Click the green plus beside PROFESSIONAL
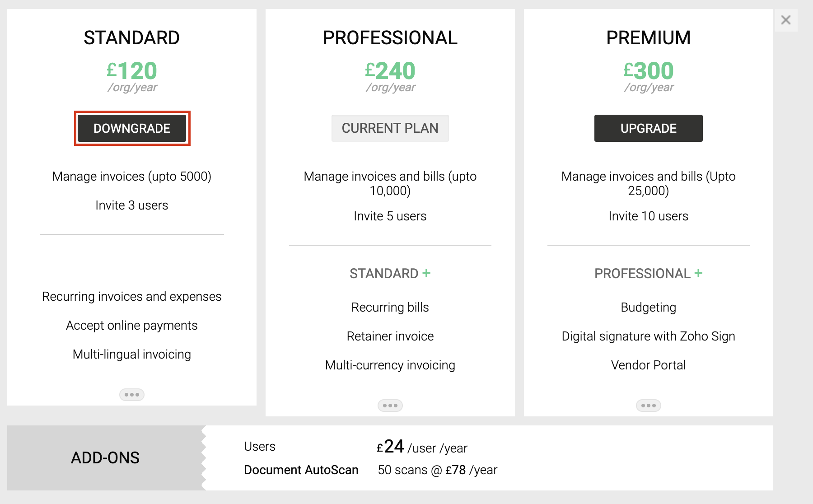 tap(698, 273)
